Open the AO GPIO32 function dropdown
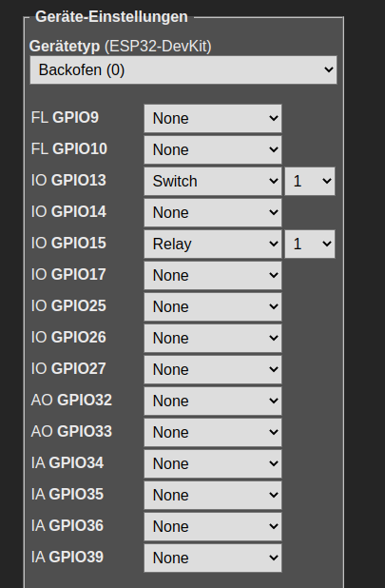This screenshot has height=588, width=385. [213, 401]
